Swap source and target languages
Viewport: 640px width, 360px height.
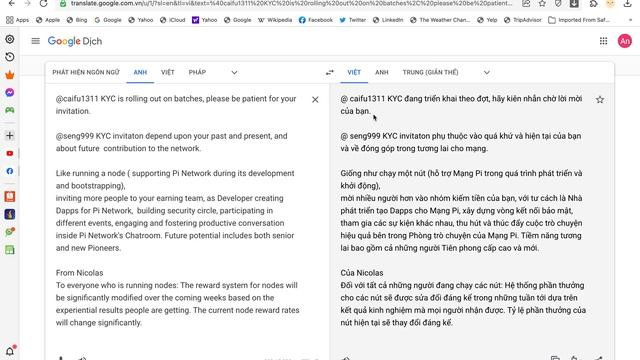point(330,72)
